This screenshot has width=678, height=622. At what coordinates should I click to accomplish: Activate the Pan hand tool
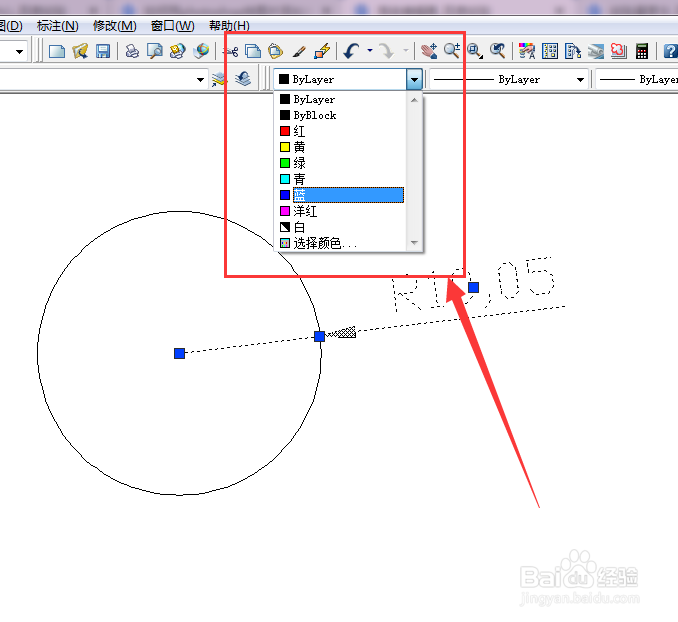pyautogui.click(x=429, y=51)
